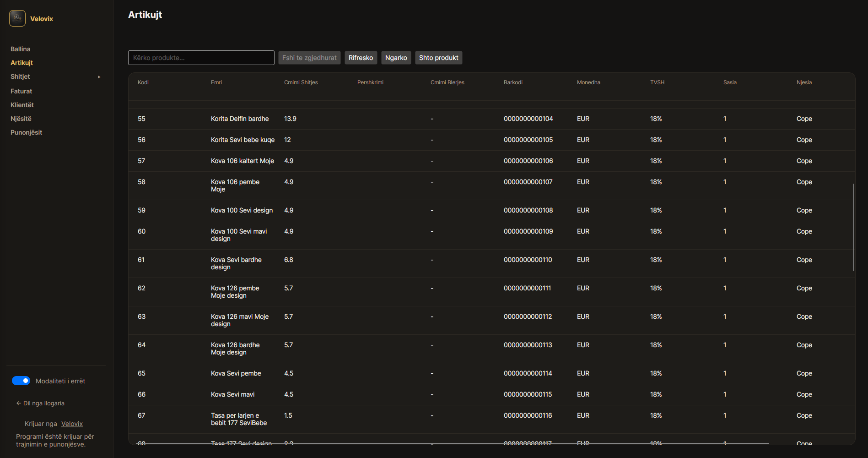Select product Korita Sevi bebe kuqe
Screen dimensions: 868x458
coord(243,140)
